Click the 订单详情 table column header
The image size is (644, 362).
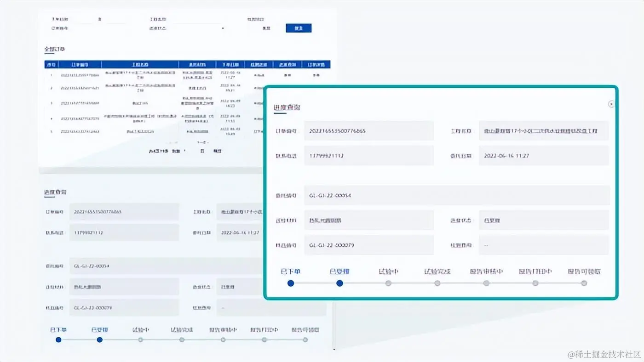click(x=316, y=65)
